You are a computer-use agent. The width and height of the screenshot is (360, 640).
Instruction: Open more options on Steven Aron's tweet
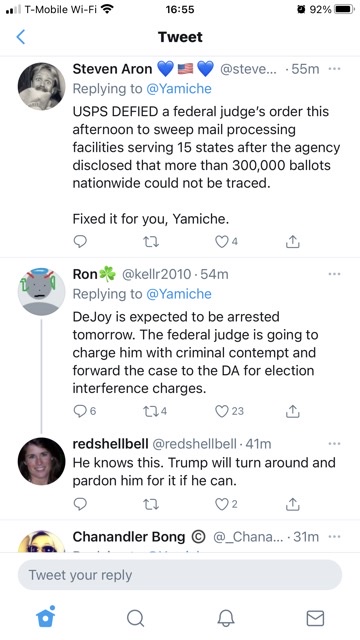(x=334, y=69)
